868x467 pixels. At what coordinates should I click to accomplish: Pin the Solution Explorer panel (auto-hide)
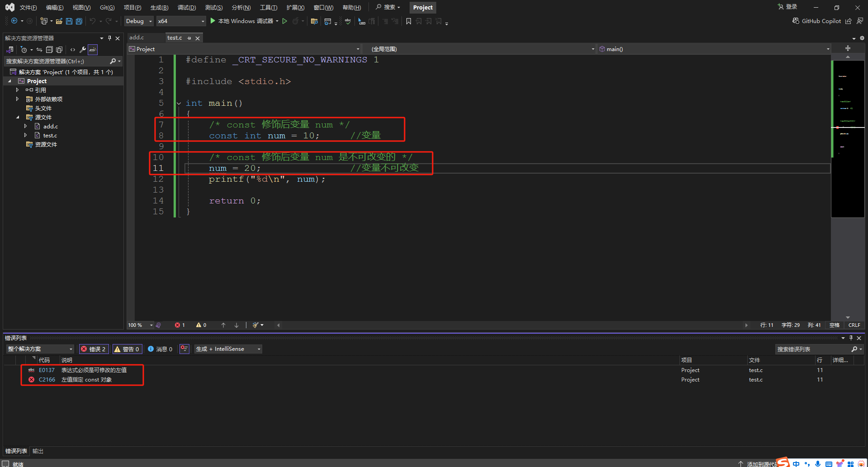tap(109, 38)
